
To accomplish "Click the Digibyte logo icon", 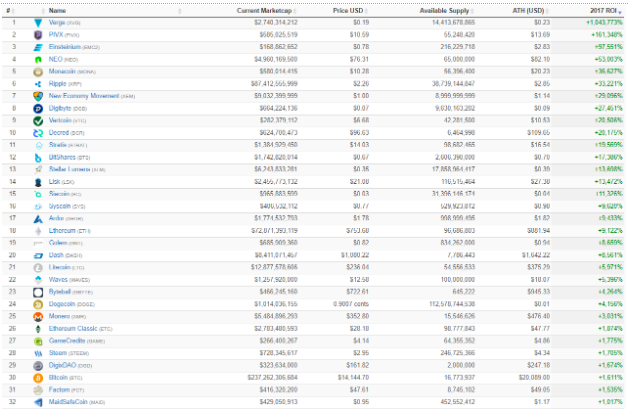I will pos(38,109).
